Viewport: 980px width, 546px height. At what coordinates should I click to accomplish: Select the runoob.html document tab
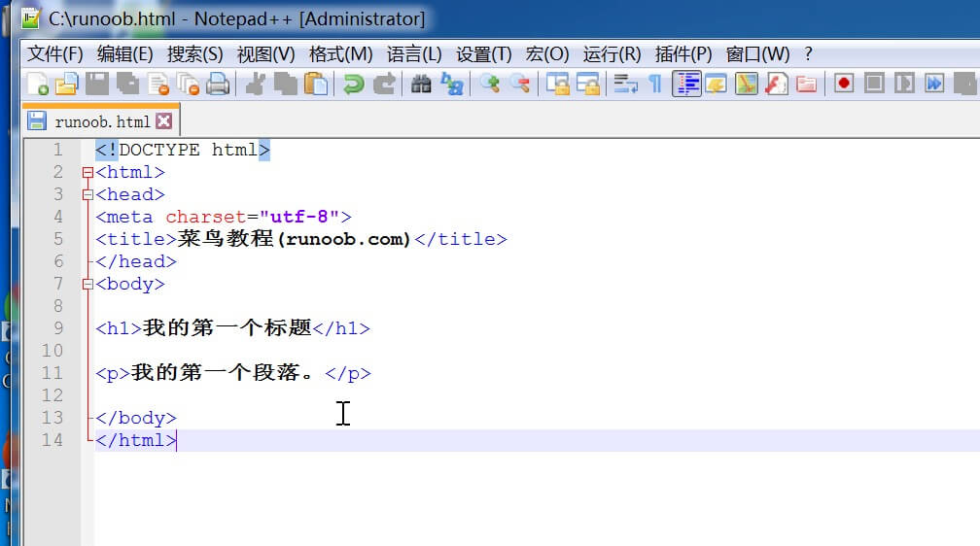(x=101, y=121)
